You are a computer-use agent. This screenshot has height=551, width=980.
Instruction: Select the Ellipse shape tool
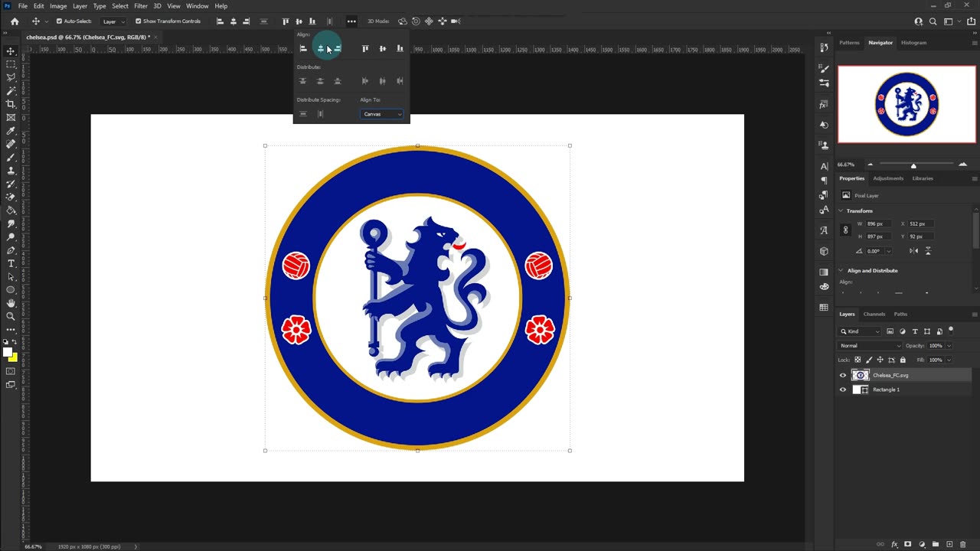click(11, 290)
